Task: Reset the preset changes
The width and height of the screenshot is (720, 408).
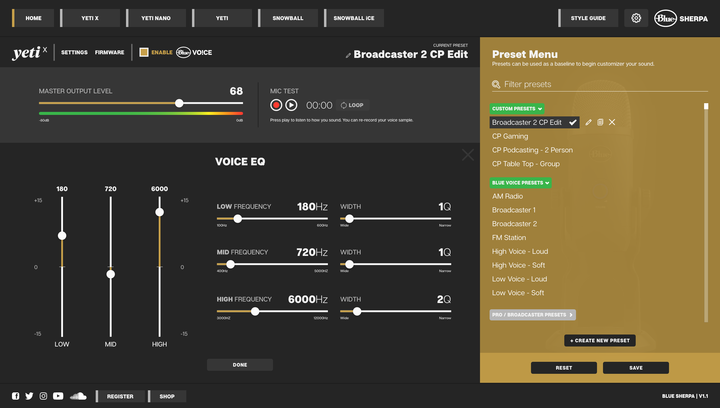Action: click(564, 368)
